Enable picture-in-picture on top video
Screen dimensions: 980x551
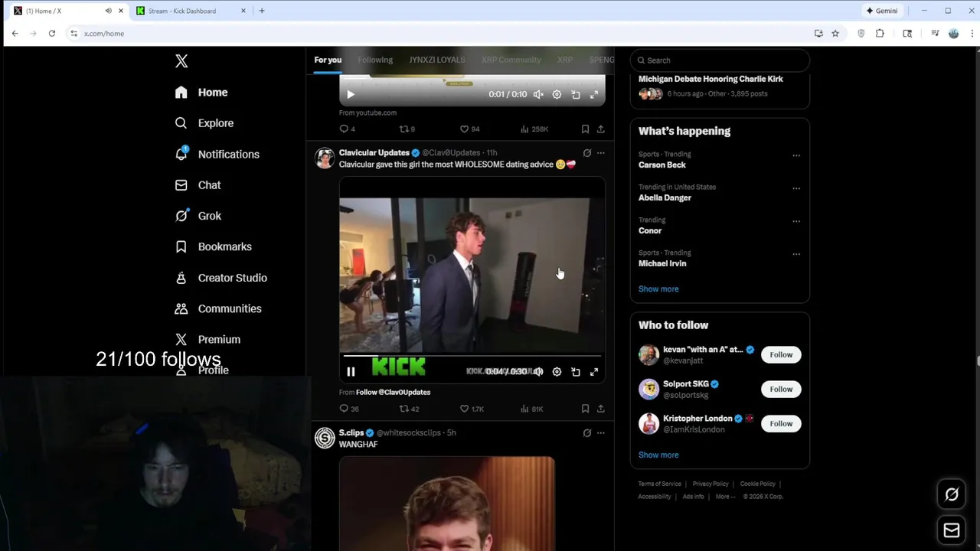(576, 94)
